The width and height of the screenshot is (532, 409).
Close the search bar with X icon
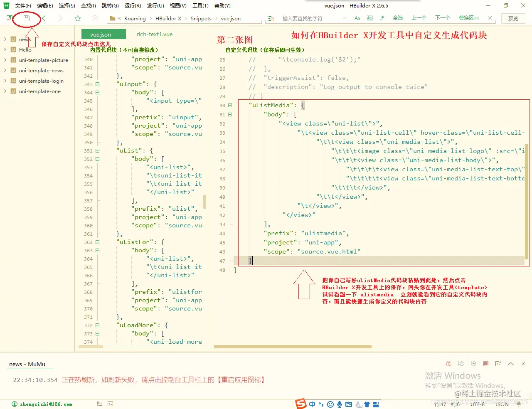point(490,18)
